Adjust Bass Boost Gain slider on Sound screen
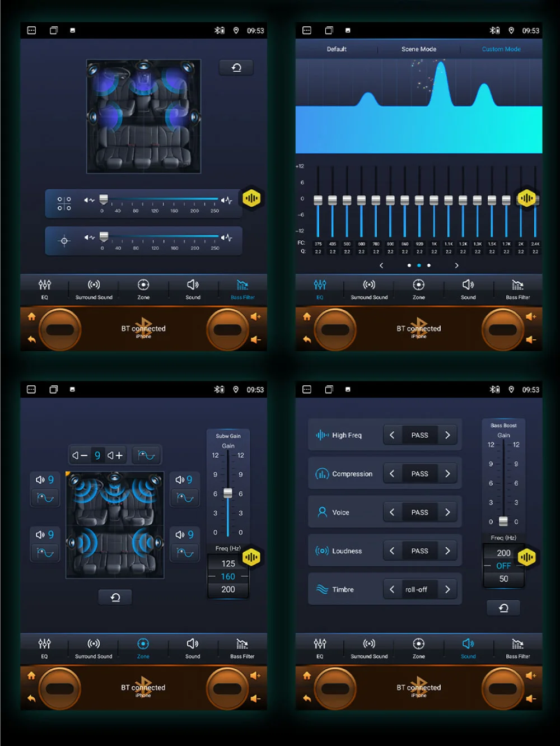 tap(503, 521)
